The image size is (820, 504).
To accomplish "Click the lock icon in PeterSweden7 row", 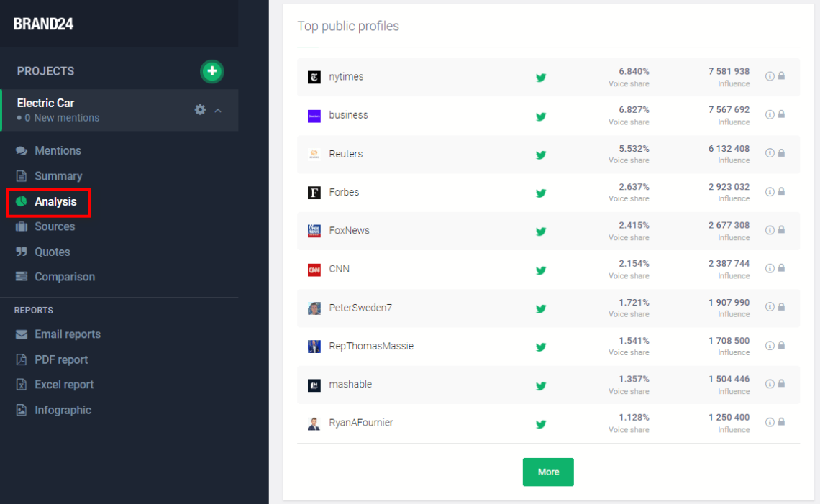I will pos(781,306).
